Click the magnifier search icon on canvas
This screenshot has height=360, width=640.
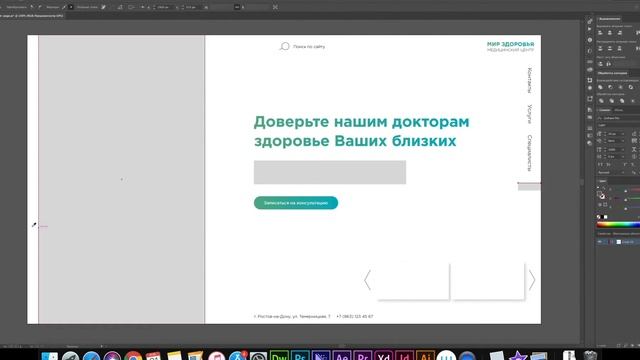coord(284,47)
